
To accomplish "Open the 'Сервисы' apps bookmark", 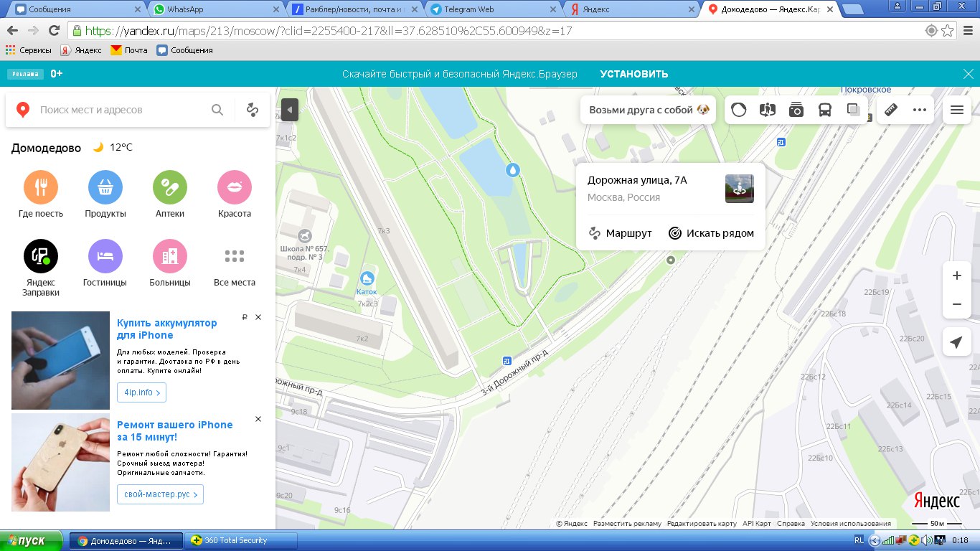I will [x=29, y=50].
